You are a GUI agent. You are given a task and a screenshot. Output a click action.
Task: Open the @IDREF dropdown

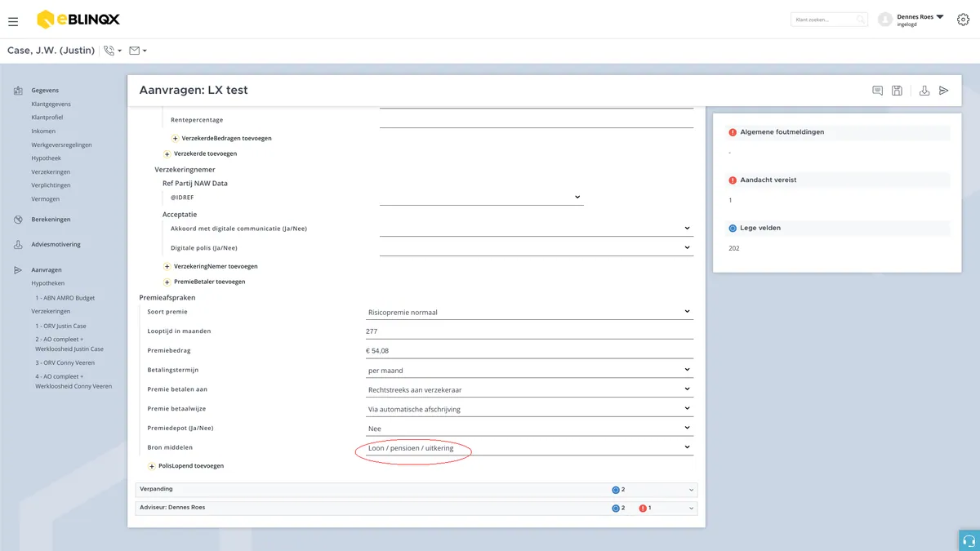481,197
